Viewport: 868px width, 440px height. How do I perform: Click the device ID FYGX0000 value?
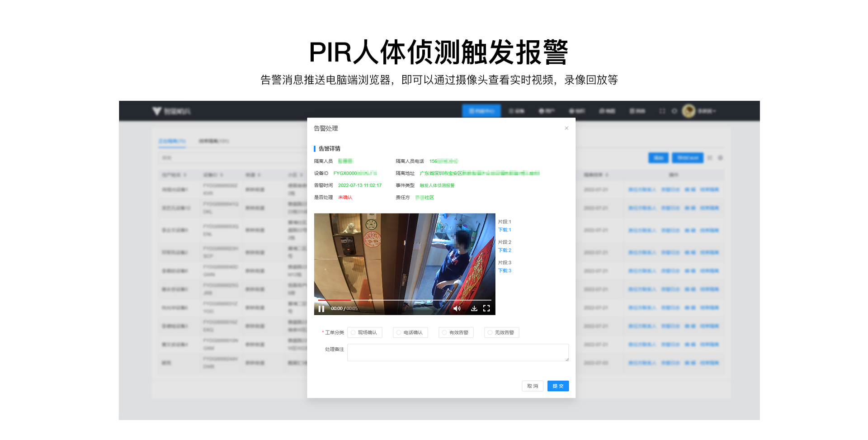pos(355,173)
